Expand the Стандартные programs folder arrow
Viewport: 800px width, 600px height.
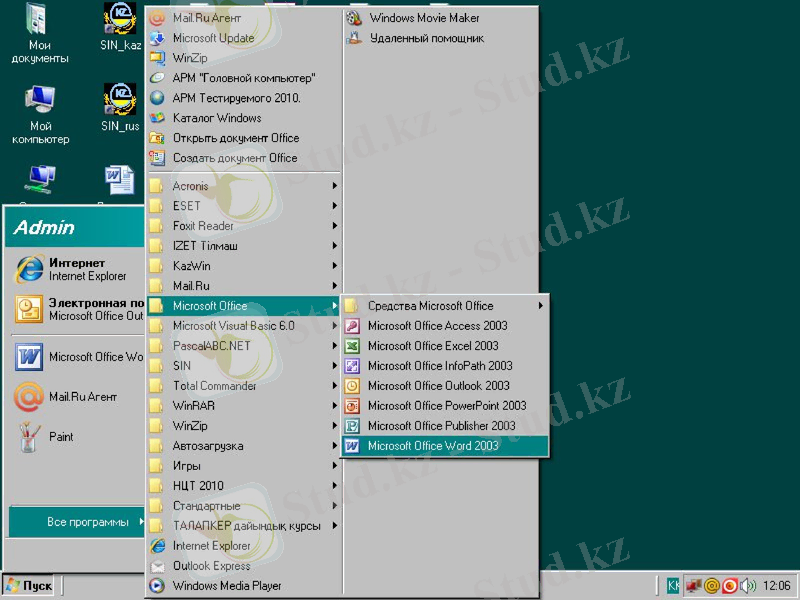pyautogui.click(x=335, y=506)
